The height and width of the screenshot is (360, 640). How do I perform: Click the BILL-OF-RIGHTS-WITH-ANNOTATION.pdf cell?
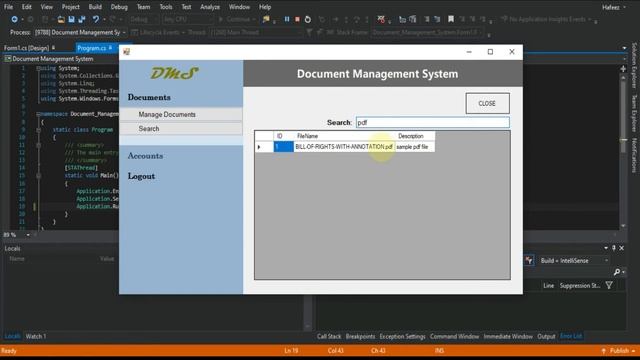tap(344, 147)
